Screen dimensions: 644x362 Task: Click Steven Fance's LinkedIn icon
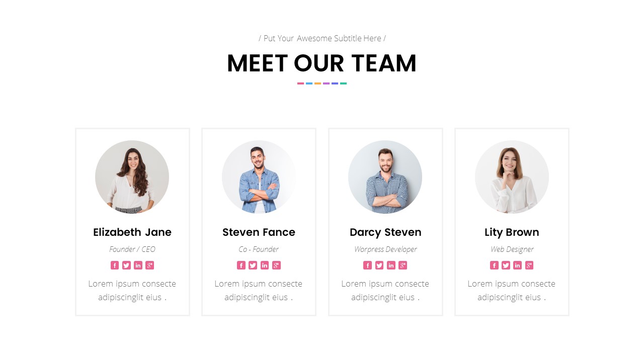click(265, 265)
